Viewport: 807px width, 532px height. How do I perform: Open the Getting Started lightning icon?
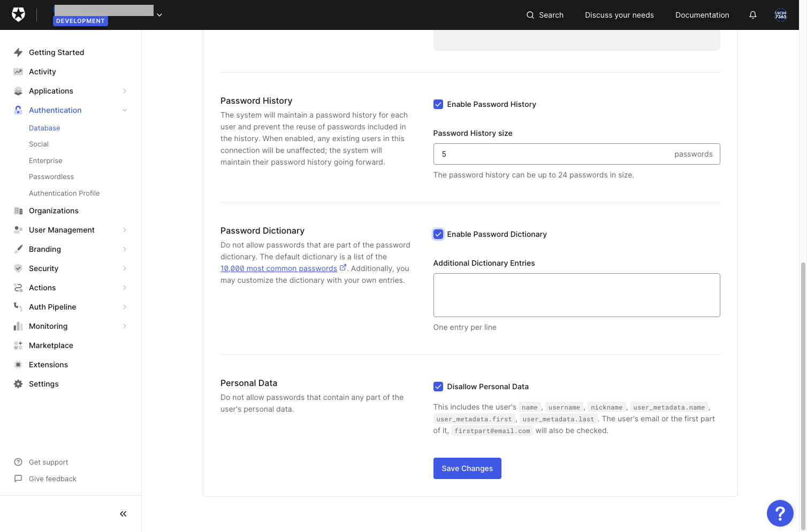tap(18, 52)
